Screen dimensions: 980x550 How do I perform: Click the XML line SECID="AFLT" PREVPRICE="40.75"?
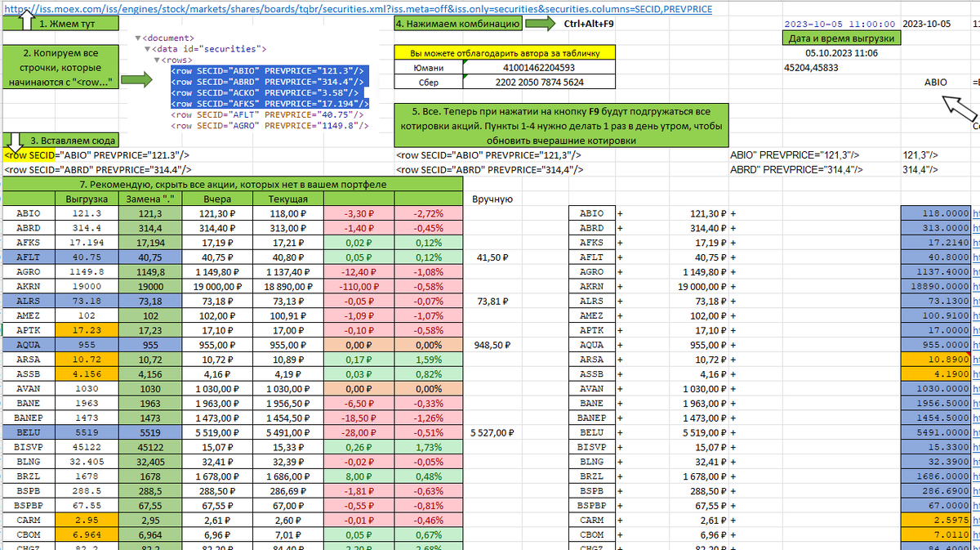(x=269, y=115)
